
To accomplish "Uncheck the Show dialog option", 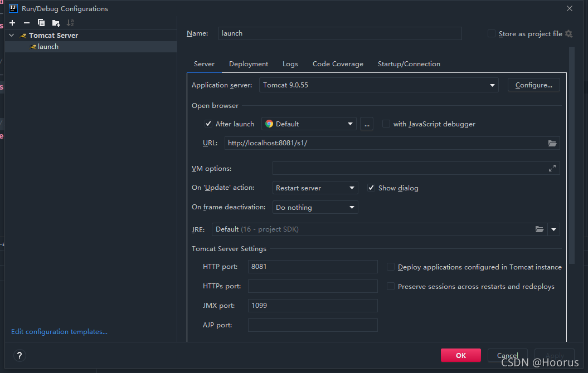I will coord(371,188).
